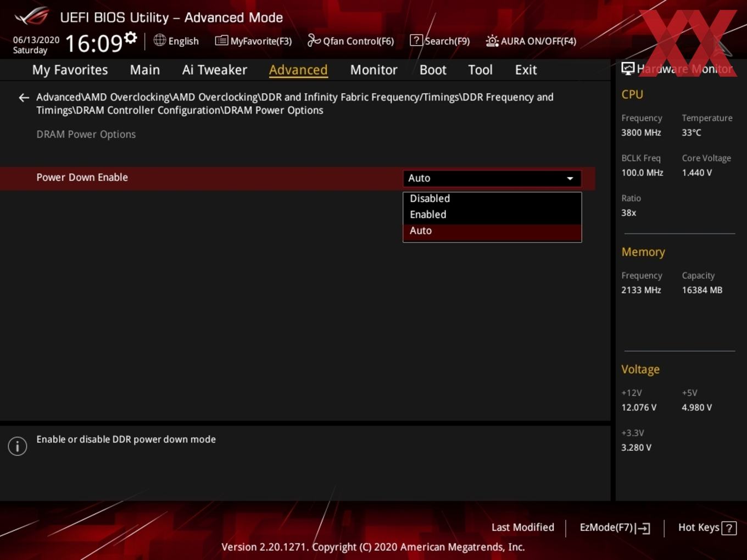The width and height of the screenshot is (747, 560).
Task: Select the Power Down Enable row label
Action: (x=82, y=177)
